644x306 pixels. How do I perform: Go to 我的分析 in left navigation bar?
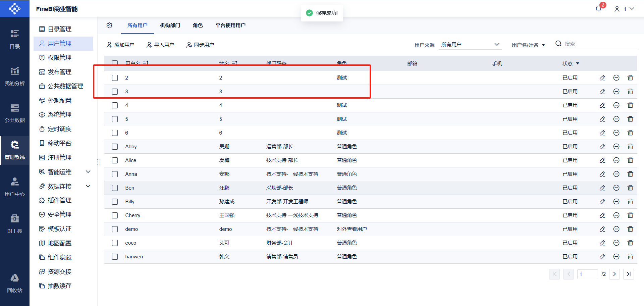coord(15,76)
